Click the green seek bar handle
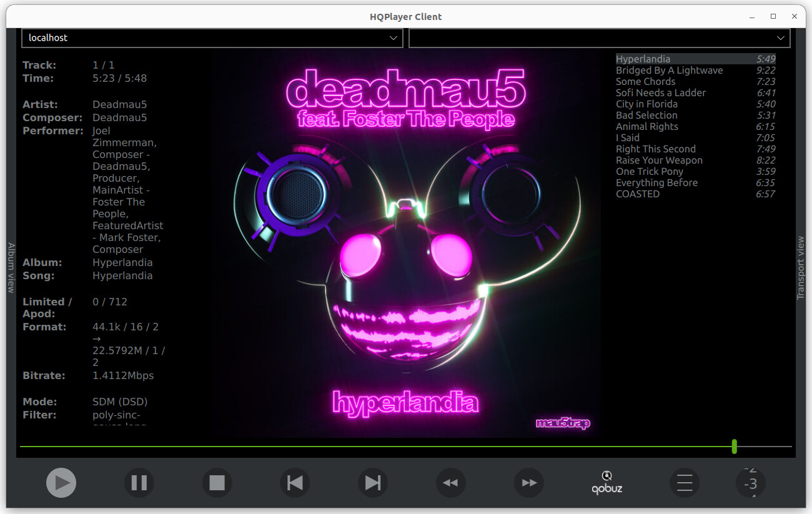This screenshot has width=812, height=514. coord(735,447)
